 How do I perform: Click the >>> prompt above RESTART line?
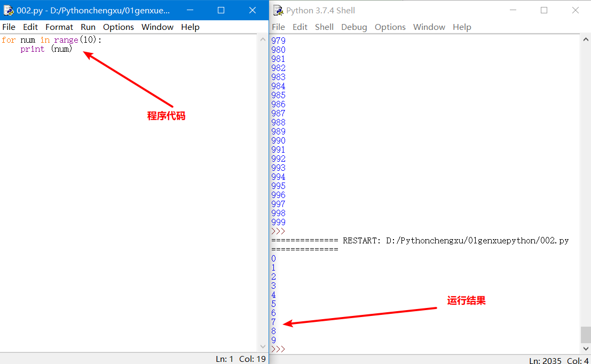(278, 231)
